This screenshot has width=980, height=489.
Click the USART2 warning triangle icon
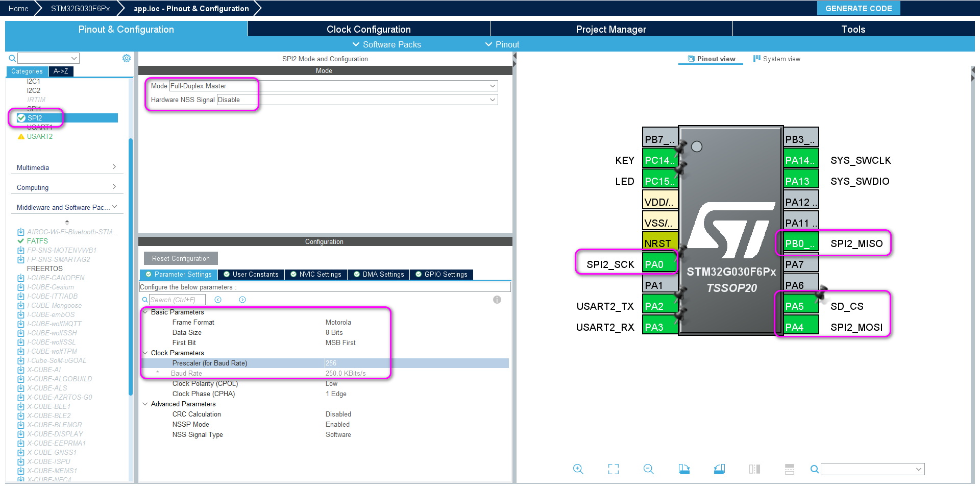[x=21, y=136]
